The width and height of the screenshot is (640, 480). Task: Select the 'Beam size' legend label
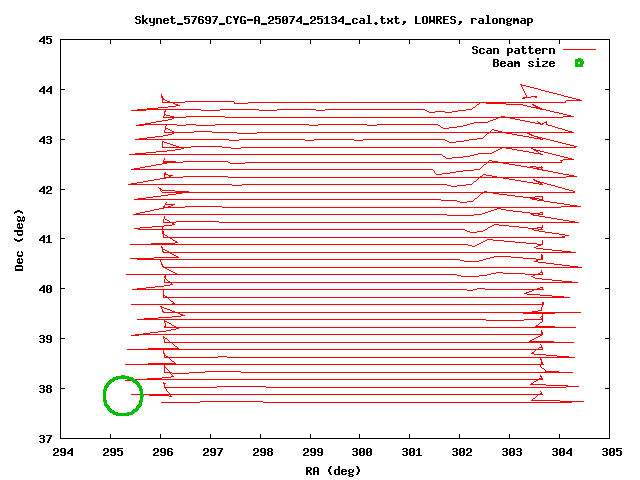point(524,63)
